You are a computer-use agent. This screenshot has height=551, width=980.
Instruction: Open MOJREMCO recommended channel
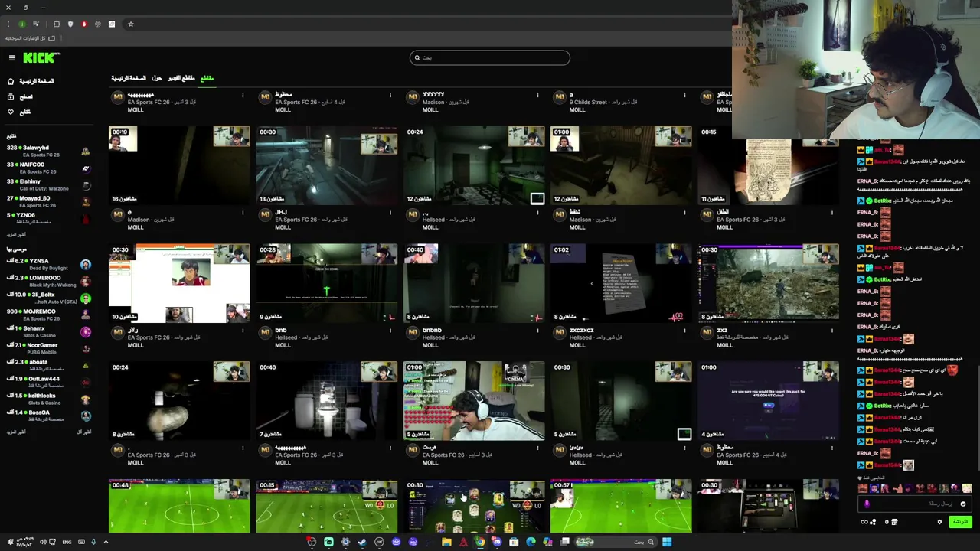[x=48, y=315]
